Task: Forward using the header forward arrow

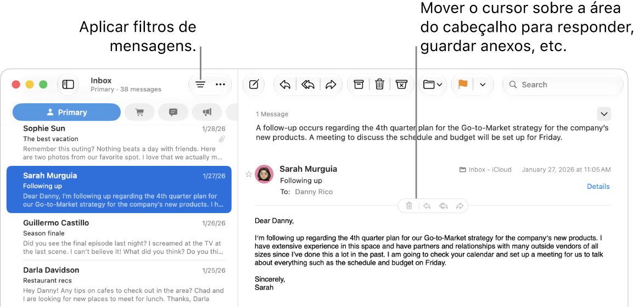Action: point(460,206)
